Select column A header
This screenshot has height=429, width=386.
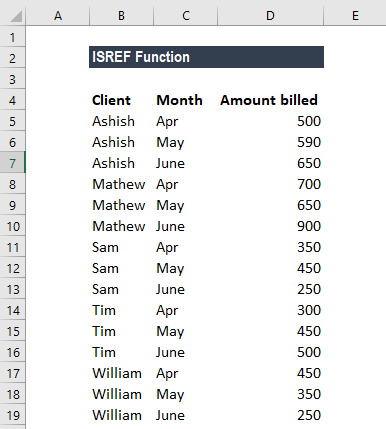[x=58, y=15]
